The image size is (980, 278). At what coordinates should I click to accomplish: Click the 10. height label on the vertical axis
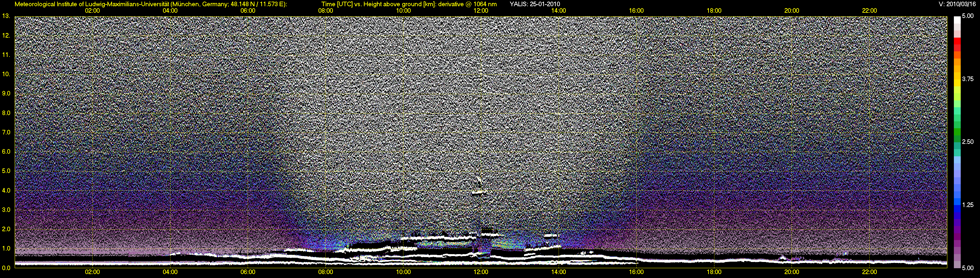click(6, 74)
